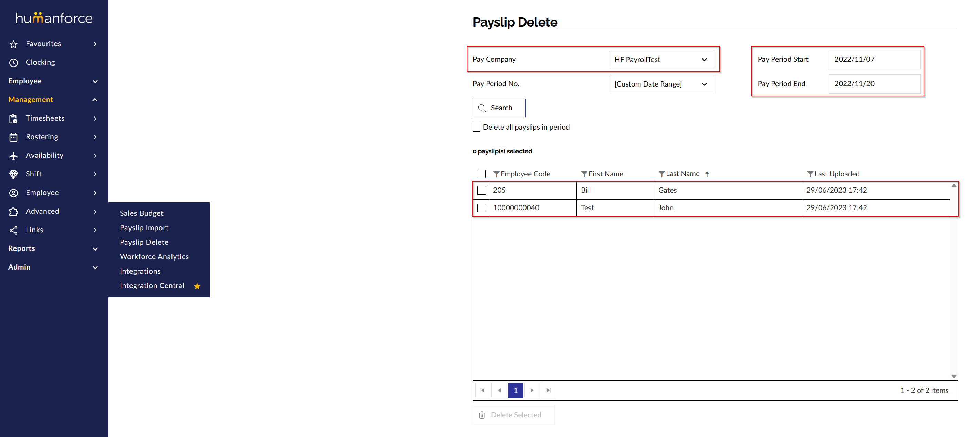
Task: Enable Delete all payslips in period
Action: pyautogui.click(x=476, y=128)
